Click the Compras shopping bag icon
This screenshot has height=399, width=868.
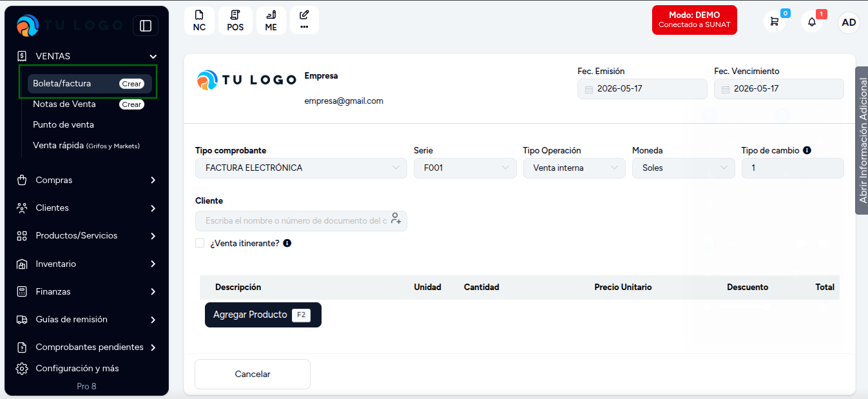[x=22, y=180]
